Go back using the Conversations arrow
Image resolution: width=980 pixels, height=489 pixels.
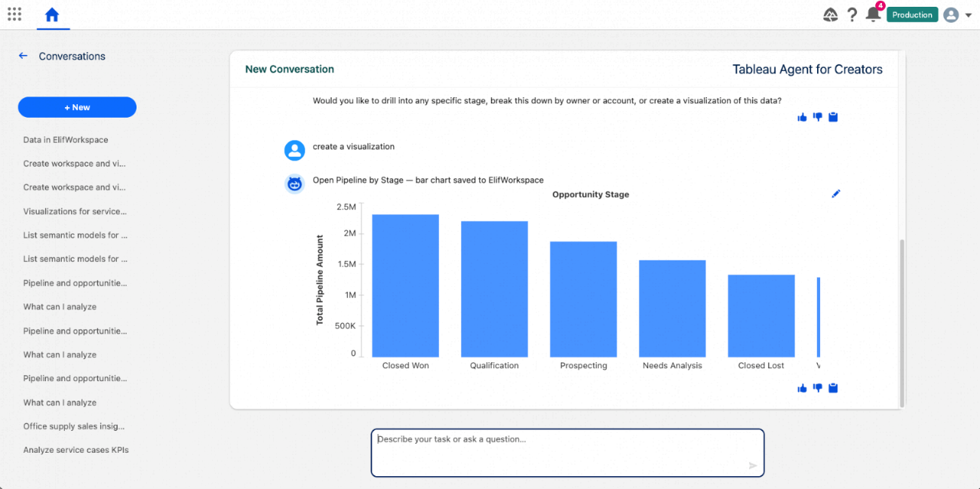click(x=23, y=56)
